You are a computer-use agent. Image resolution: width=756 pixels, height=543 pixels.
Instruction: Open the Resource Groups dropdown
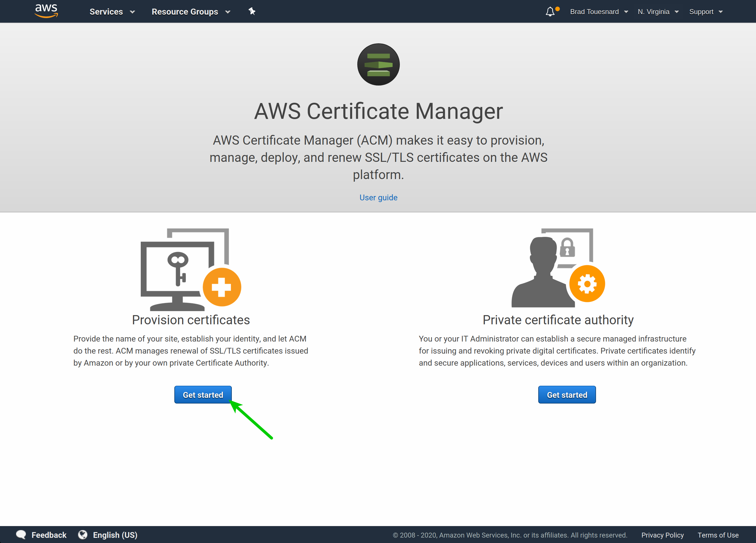pos(191,12)
